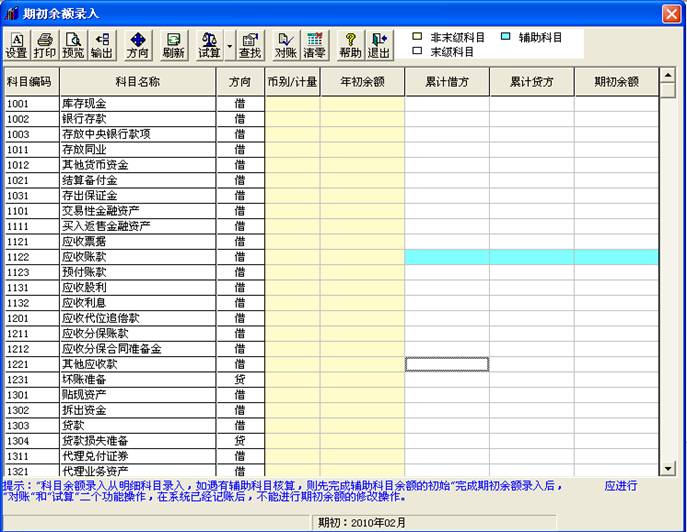Click the 应收分保账款 account name
This screenshot has width=687, height=532.
pyautogui.click(x=95, y=334)
